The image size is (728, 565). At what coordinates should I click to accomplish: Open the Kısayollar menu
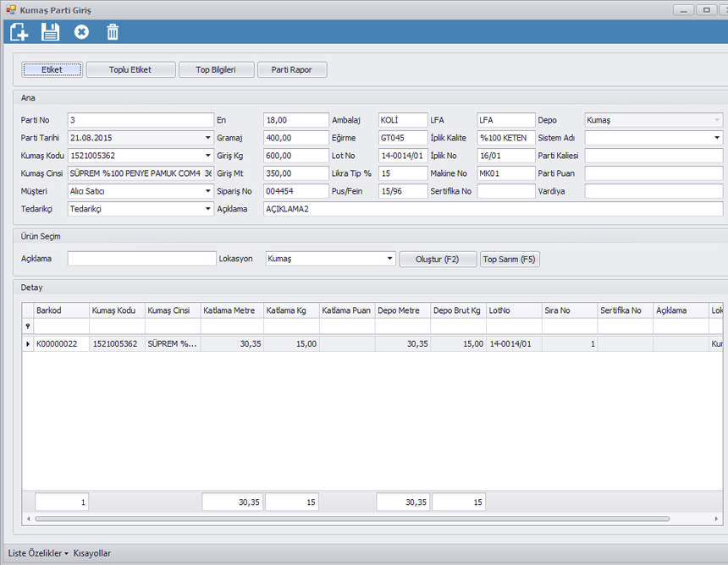pos(92,553)
